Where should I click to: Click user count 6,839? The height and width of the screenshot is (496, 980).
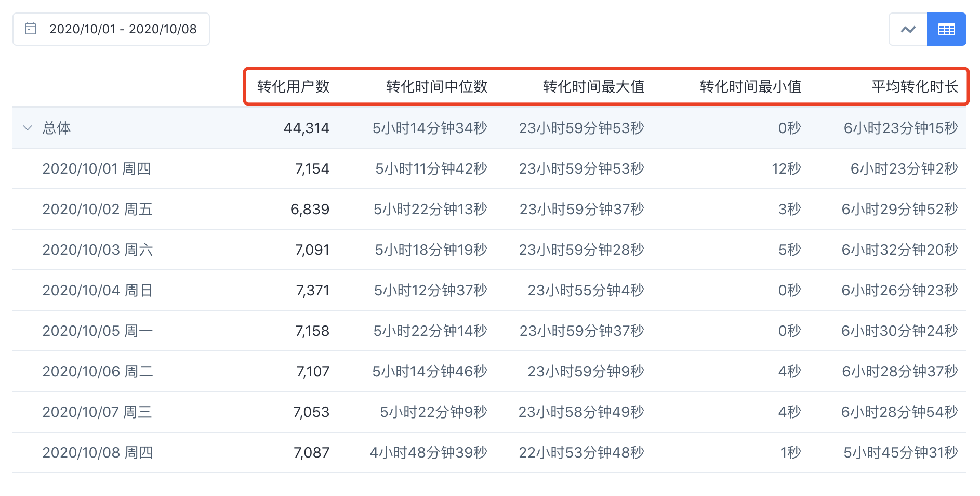[x=310, y=209]
